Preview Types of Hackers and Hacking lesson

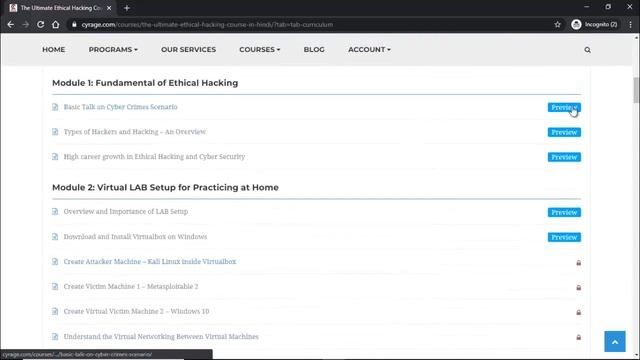564,132
